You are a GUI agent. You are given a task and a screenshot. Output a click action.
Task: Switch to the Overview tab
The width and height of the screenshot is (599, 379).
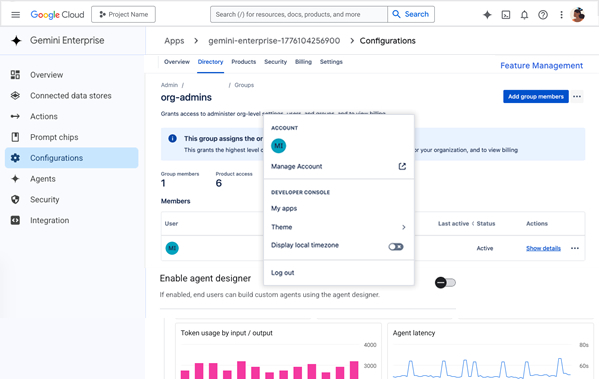tap(177, 62)
